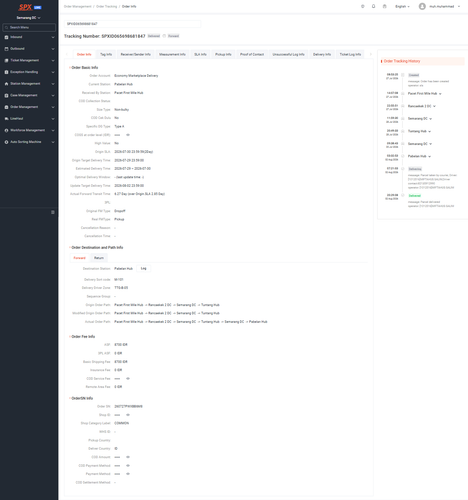Expand the Paciet First Mile Hub history entry
Image resolution: width=468 pixels, height=500 pixels.
tap(424, 94)
